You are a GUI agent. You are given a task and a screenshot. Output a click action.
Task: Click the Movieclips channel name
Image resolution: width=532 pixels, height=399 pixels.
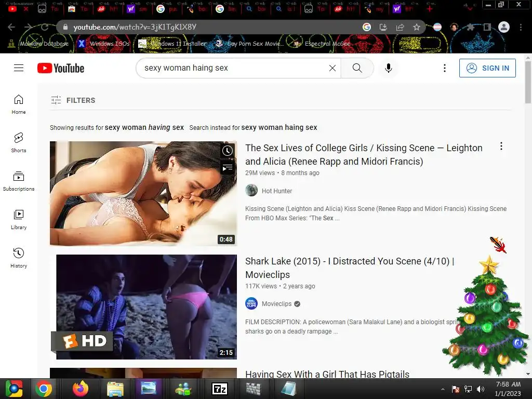276,304
